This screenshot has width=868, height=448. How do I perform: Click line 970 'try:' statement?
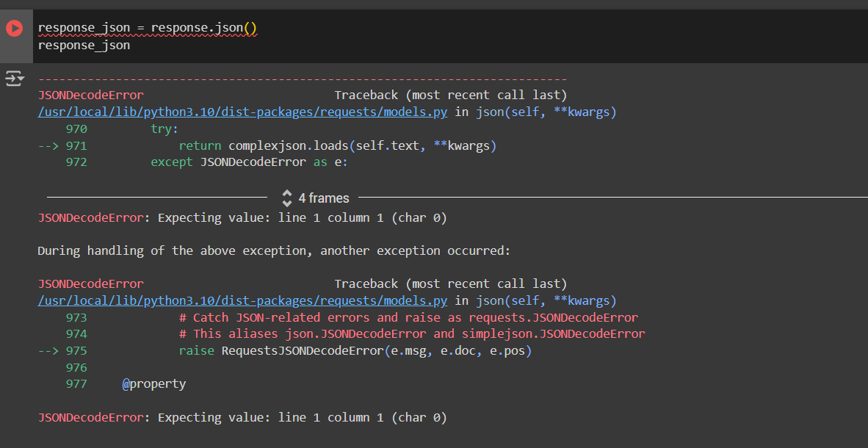[x=164, y=129]
